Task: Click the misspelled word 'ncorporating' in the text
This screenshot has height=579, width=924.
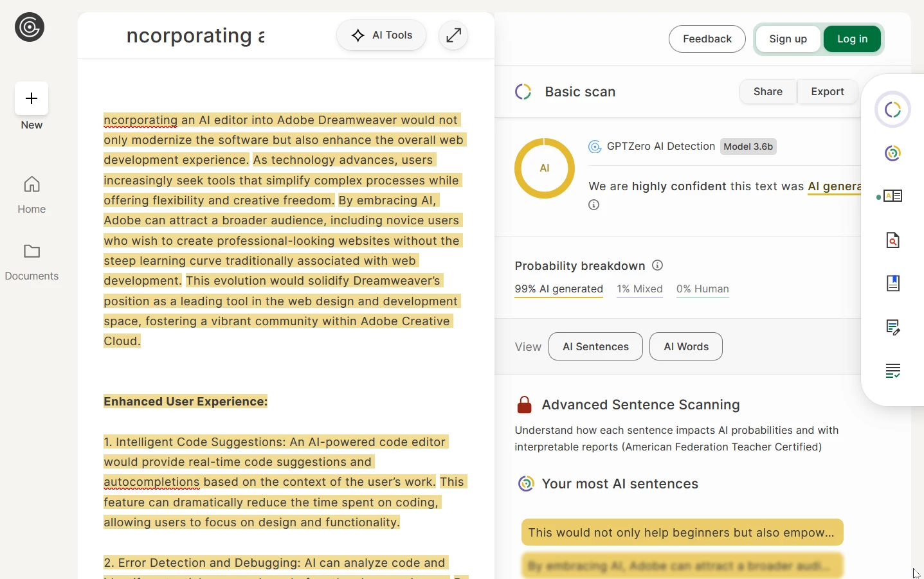Action: pyautogui.click(x=140, y=120)
